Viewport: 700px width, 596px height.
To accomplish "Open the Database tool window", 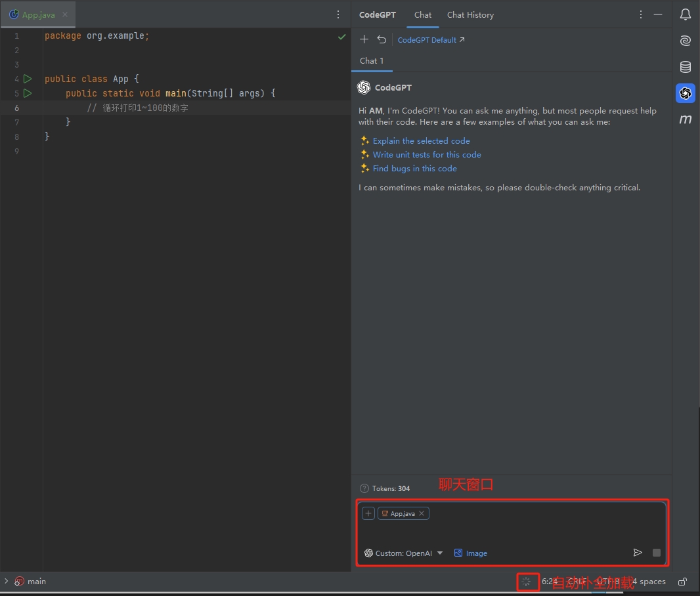I will tap(686, 67).
